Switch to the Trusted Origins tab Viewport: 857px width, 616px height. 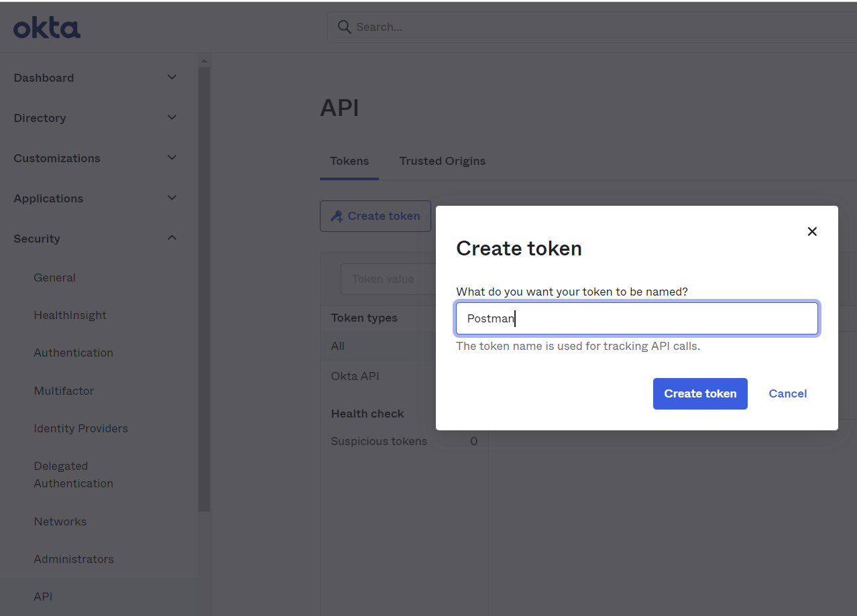tap(442, 161)
